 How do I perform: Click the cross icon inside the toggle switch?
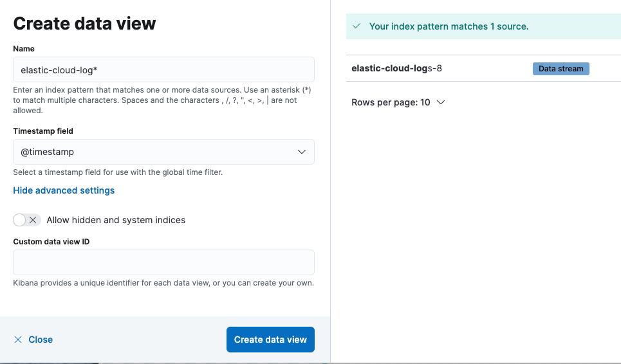click(x=33, y=220)
